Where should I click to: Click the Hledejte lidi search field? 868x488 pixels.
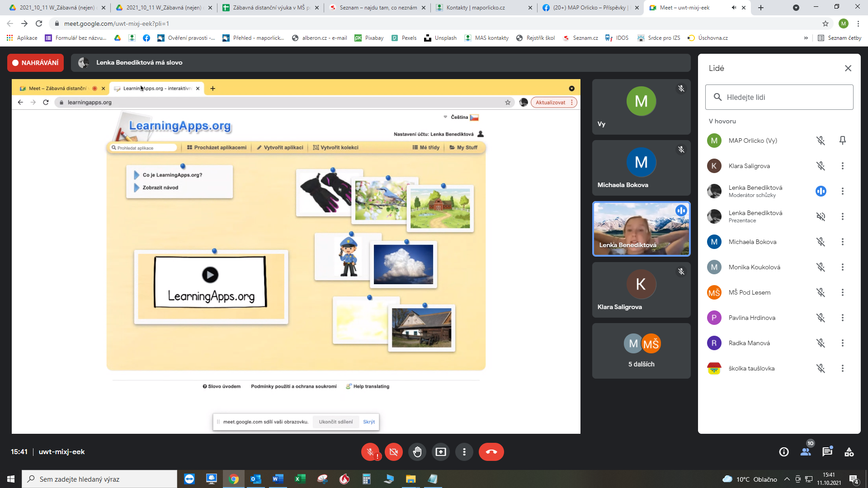779,97
